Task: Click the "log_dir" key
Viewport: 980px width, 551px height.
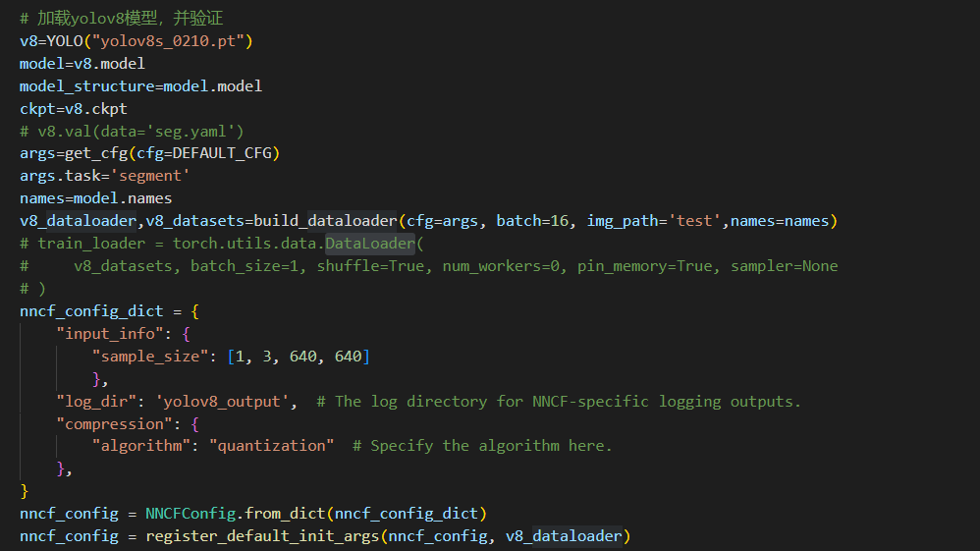Action: click(x=96, y=401)
